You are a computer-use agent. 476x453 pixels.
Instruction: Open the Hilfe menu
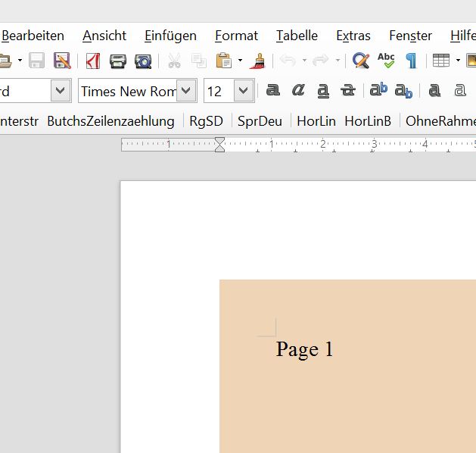(463, 36)
